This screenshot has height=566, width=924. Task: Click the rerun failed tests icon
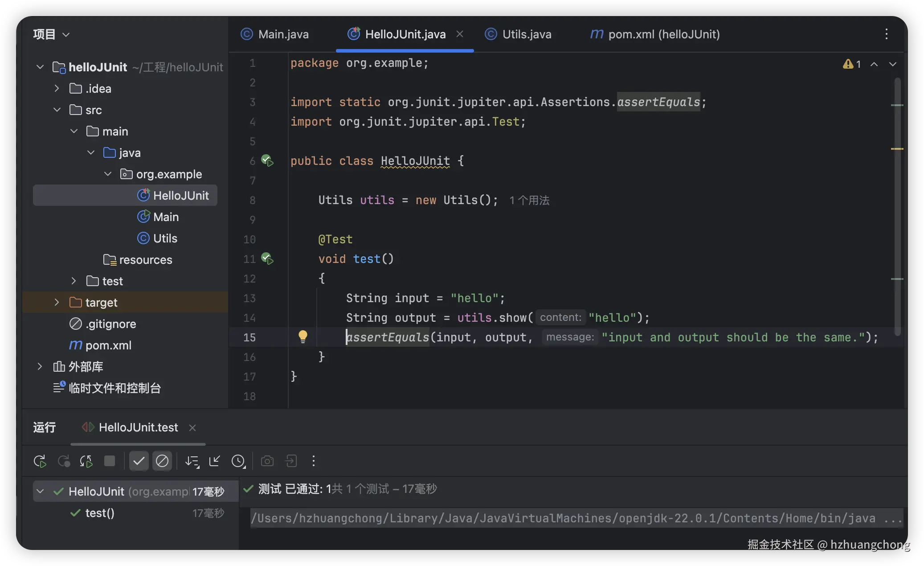(64, 461)
